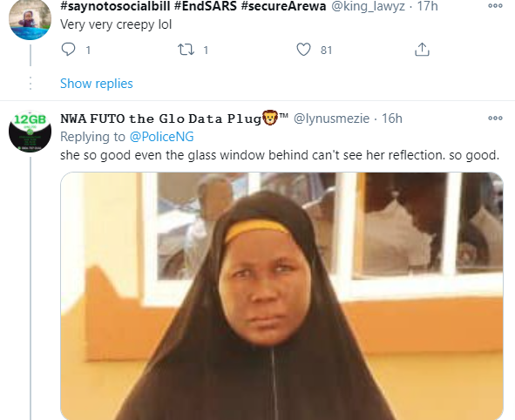The image size is (515, 420).
Task: Open the more options menu on the king_lawyz tweet
Action: tap(495, 6)
